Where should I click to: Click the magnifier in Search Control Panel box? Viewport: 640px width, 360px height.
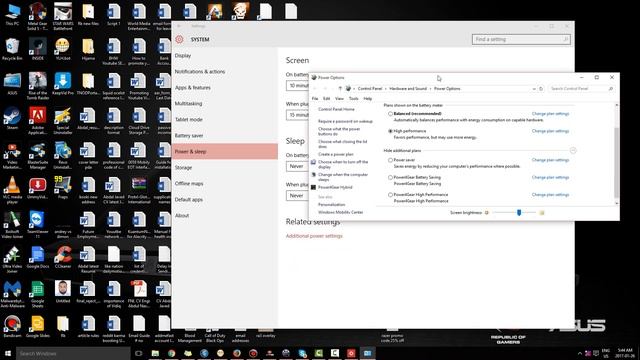pos(611,89)
